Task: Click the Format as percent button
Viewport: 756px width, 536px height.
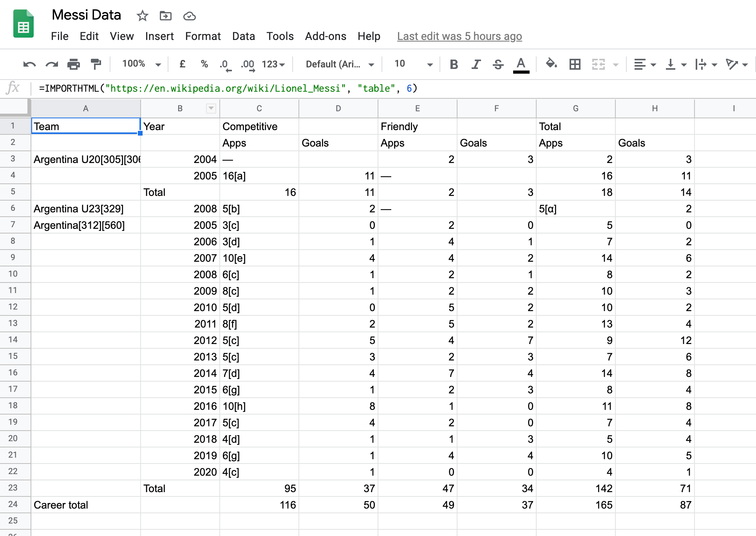Action: [x=204, y=64]
